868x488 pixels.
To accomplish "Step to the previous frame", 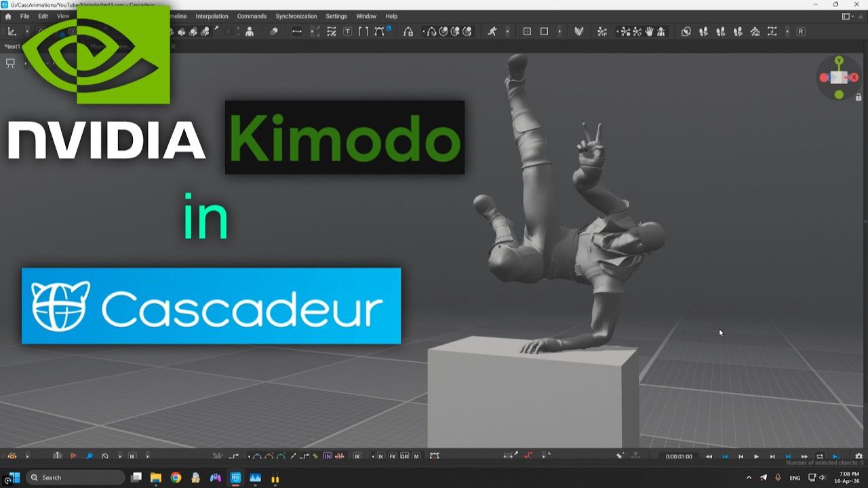I will (741, 456).
